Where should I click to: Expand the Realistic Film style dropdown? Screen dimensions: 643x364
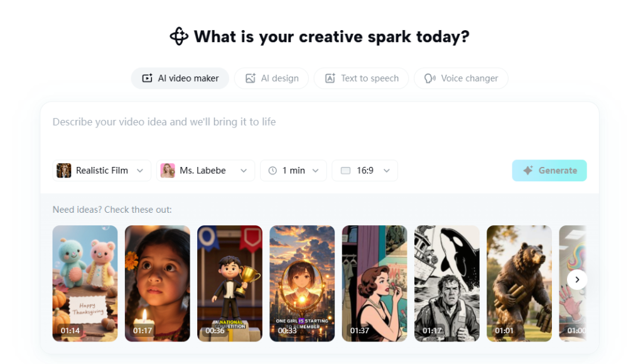click(x=140, y=171)
